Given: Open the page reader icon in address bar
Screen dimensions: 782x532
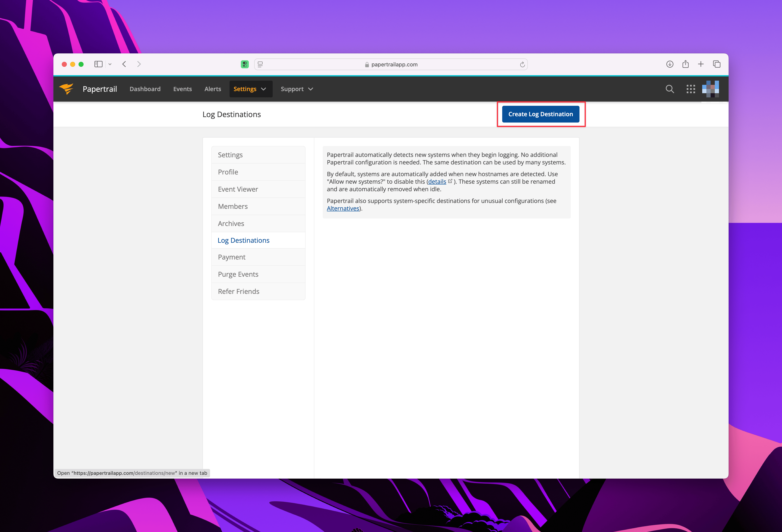Looking at the screenshot, I should pyautogui.click(x=260, y=64).
